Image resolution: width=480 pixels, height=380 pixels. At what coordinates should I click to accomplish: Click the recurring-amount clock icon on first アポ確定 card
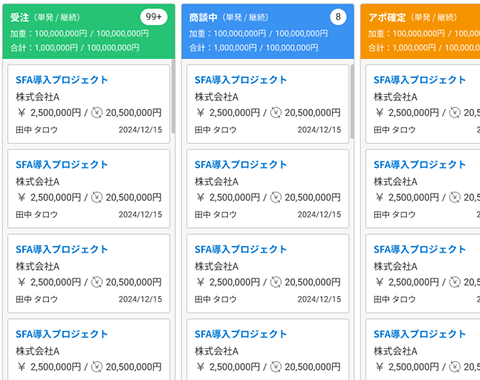(x=455, y=113)
